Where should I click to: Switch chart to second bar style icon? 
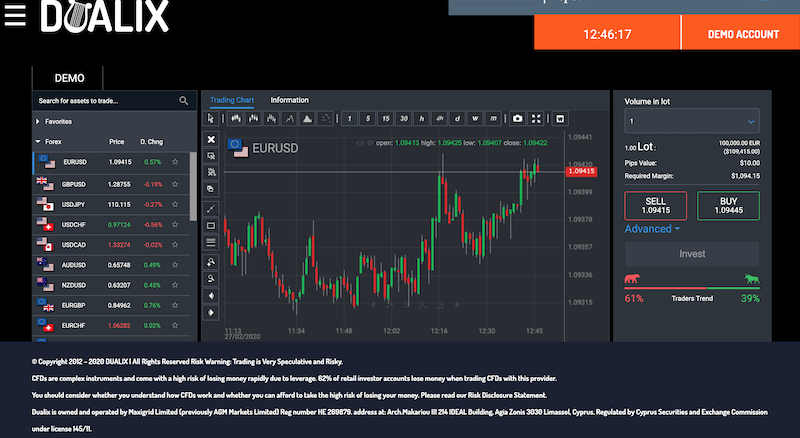coord(254,118)
